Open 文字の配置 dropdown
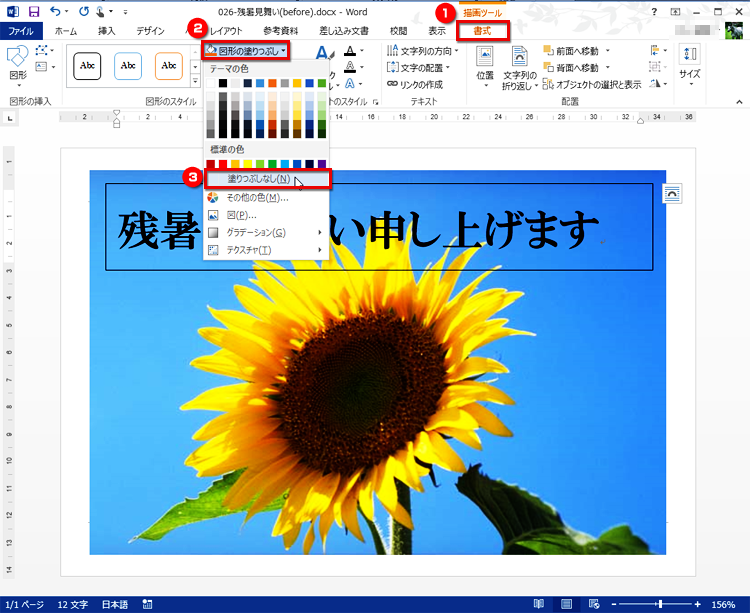This screenshot has width=750, height=613. pyautogui.click(x=418, y=67)
